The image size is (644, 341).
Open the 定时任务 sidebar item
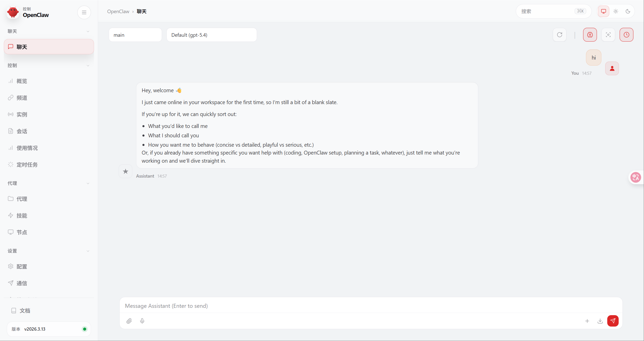(27, 165)
